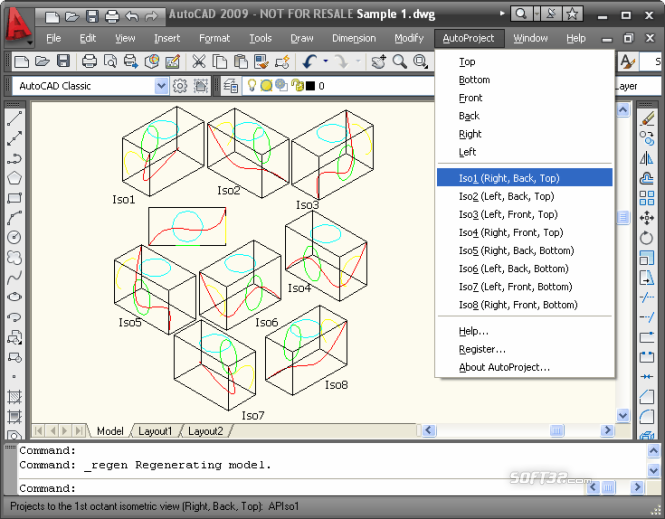Select the Hatch tool
Screen dimensions: 665x519
coord(14,397)
